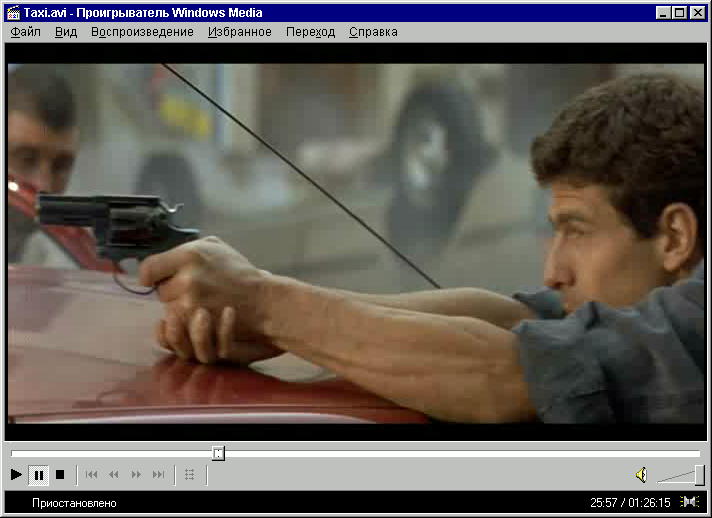
Task: Click the rewind icon
Action: point(114,475)
